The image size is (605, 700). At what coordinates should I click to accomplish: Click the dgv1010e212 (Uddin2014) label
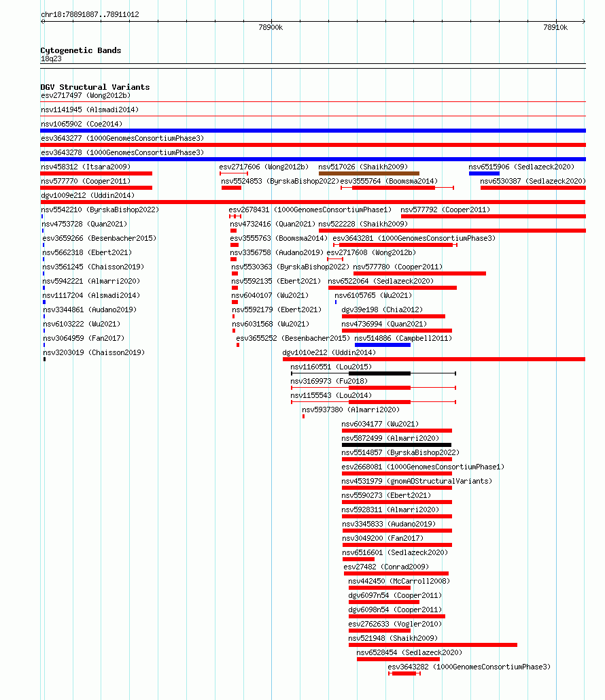(329, 352)
